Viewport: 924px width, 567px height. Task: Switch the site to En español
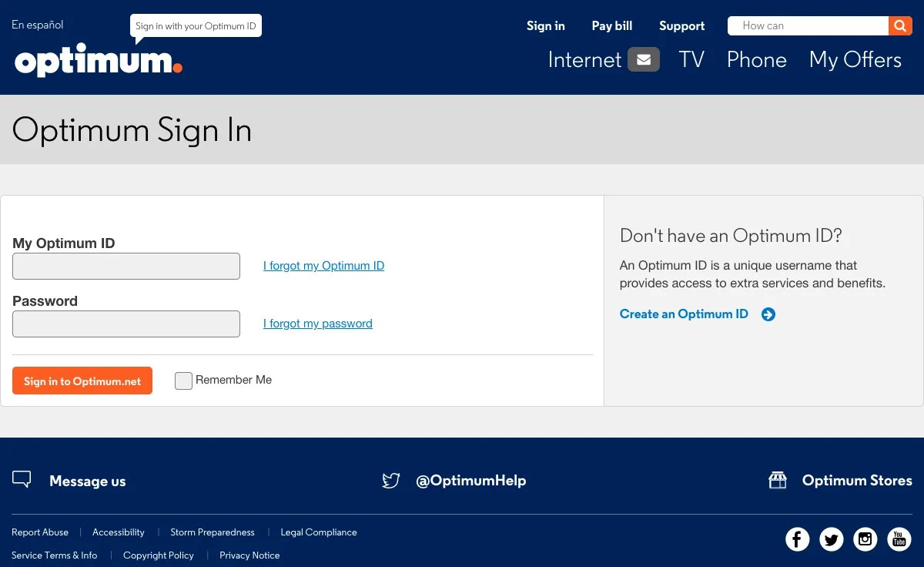(x=37, y=25)
